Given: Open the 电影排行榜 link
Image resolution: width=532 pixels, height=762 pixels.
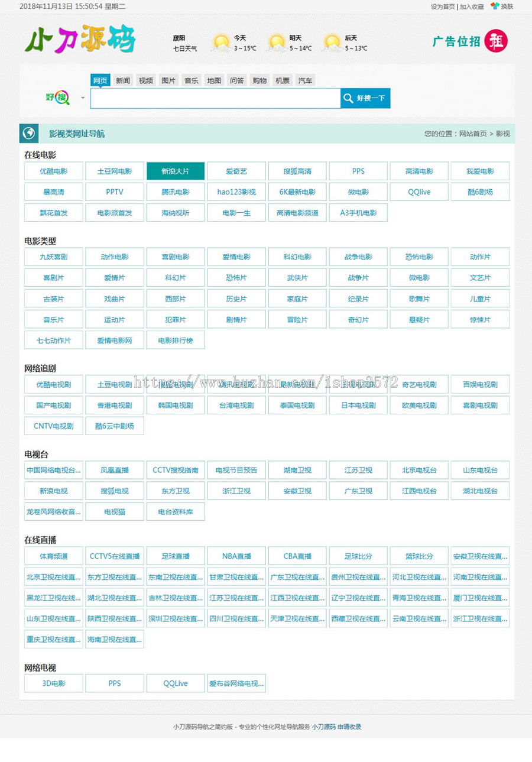Looking at the screenshot, I should [176, 340].
